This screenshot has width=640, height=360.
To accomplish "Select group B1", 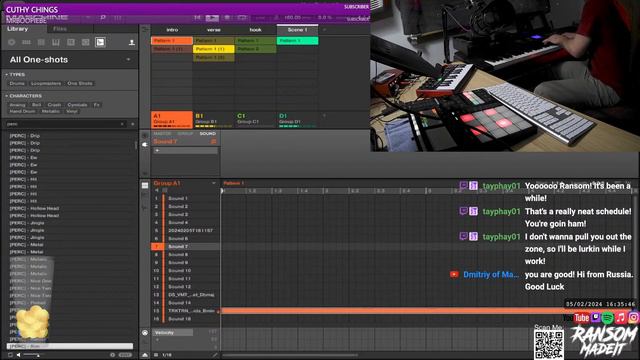I will pyautogui.click(x=213, y=120).
